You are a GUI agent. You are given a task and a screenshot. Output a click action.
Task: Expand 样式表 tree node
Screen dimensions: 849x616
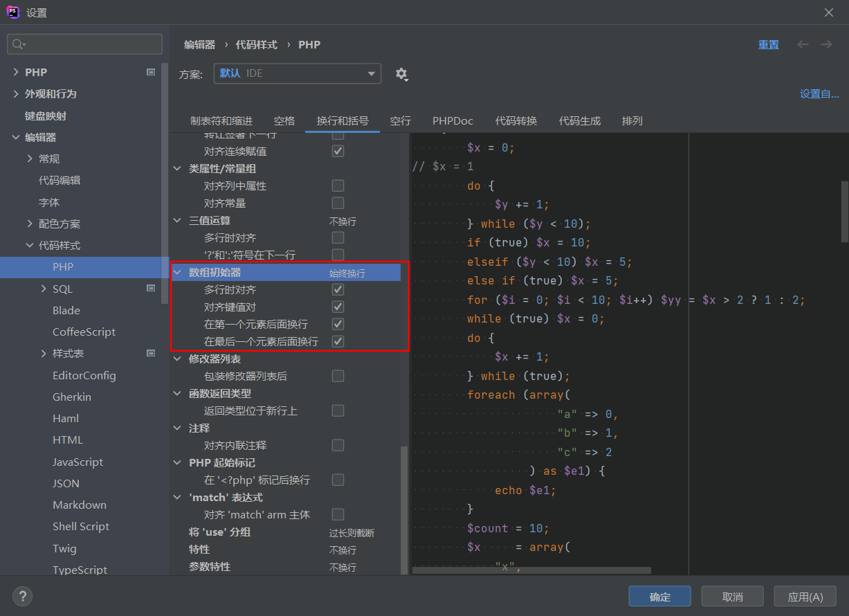point(44,353)
